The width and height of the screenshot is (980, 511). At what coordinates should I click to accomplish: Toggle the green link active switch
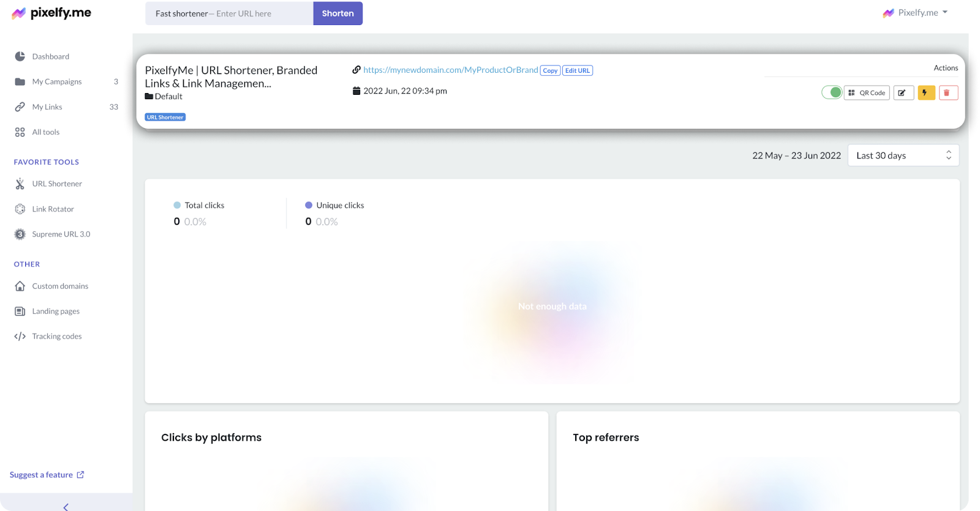click(832, 92)
